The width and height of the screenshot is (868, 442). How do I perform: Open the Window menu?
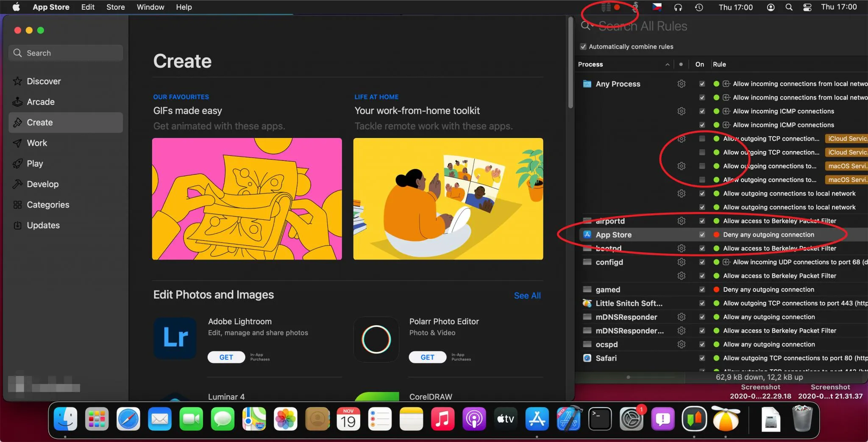coord(150,7)
